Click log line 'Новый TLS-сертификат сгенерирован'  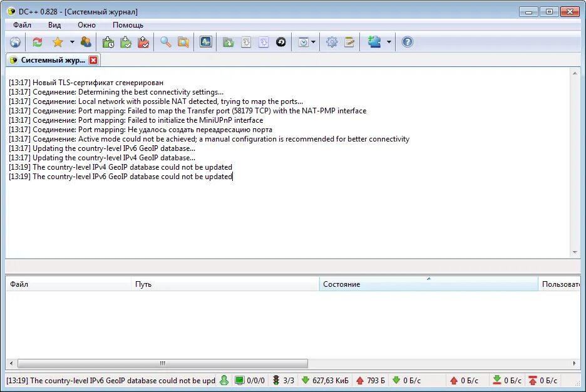(86, 83)
